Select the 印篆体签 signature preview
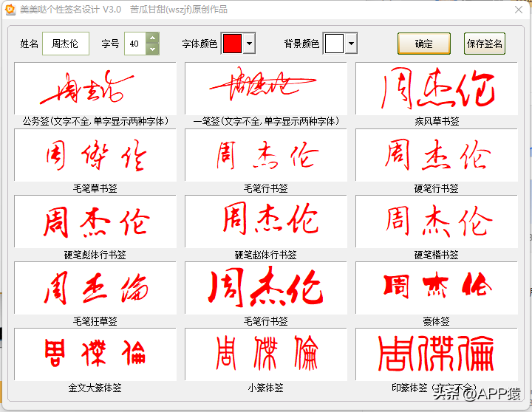The height and width of the screenshot is (412, 532). pyautogui.click(x=437, y=354)
